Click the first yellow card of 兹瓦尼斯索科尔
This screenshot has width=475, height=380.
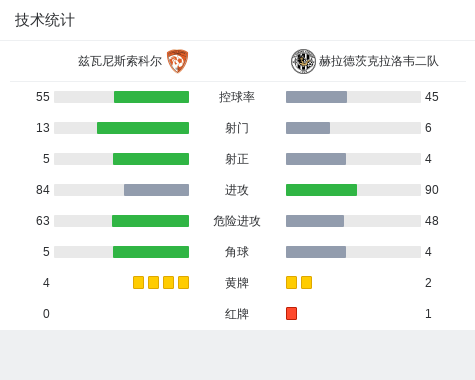(x=138, y=283)
